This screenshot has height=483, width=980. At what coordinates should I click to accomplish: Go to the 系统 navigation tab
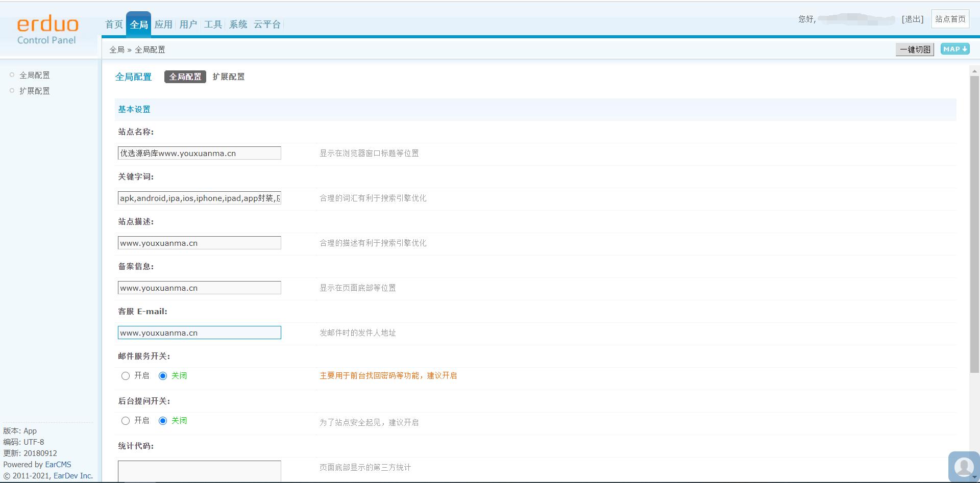tap(238, 24)
